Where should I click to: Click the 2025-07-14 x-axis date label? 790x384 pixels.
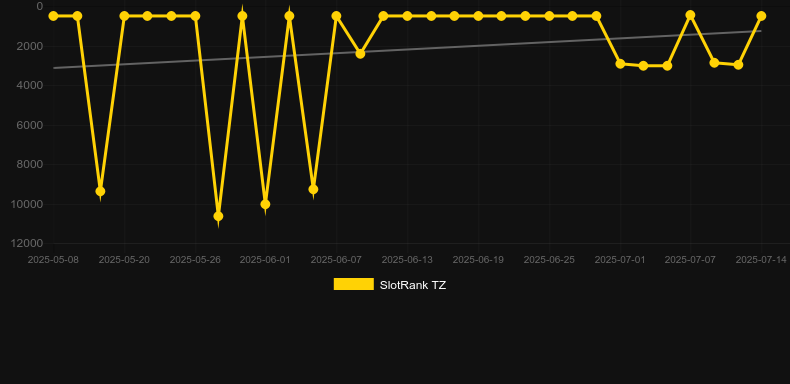pyautogui.click(x=761, y=260)
